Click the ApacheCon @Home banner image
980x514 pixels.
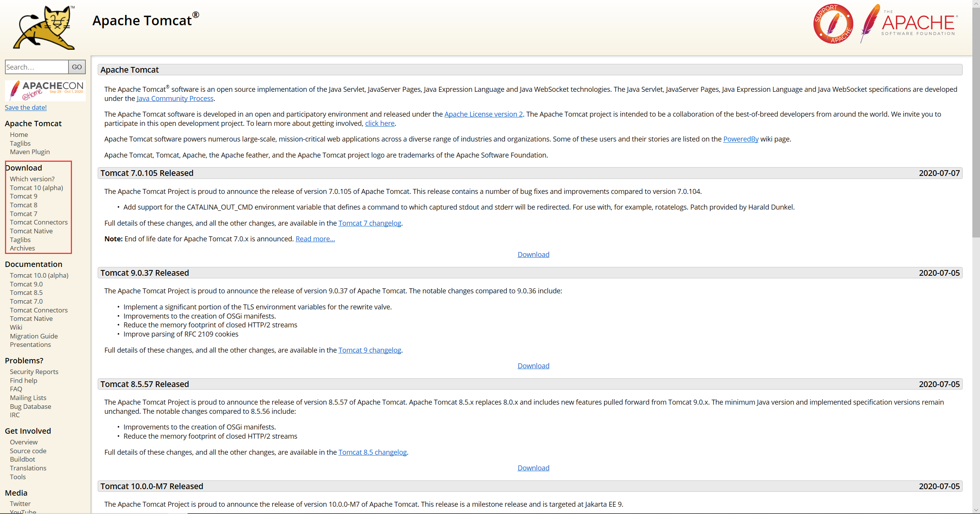click(x=45, y=90)
